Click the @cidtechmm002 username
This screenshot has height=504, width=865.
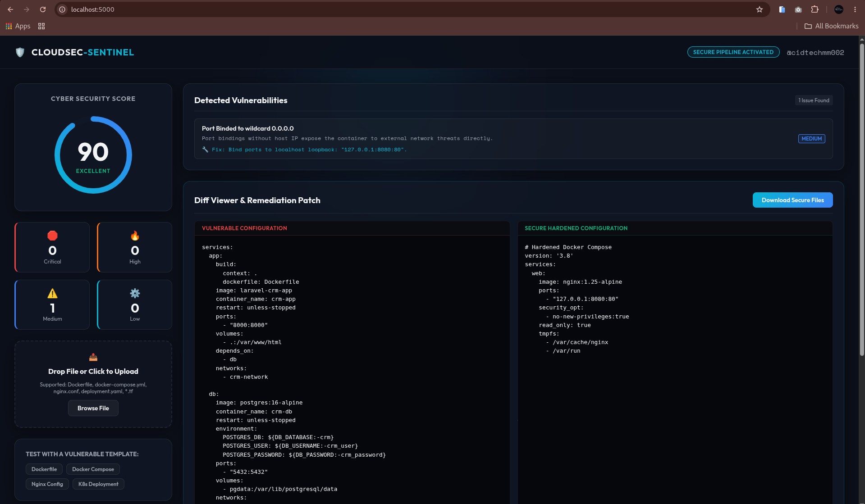pyautogui.click(x=815, y=53)
